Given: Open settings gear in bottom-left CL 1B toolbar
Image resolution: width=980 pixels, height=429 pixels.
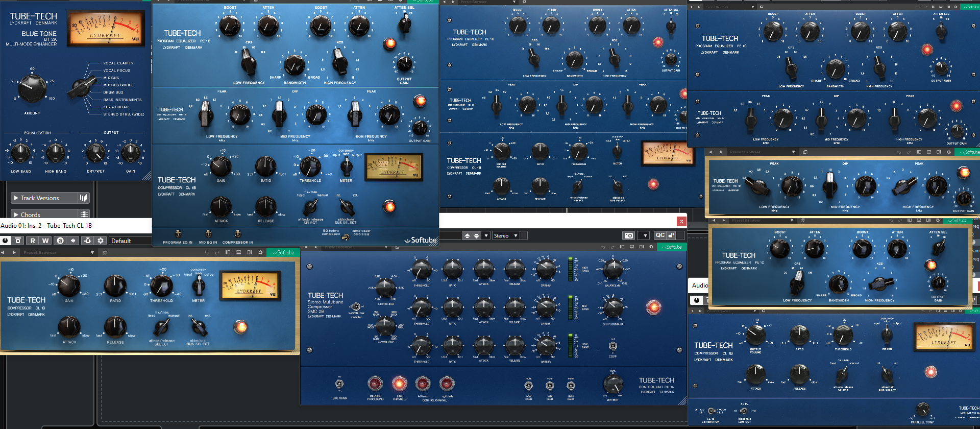Looking at the screenshot, I should pos(260,252).
